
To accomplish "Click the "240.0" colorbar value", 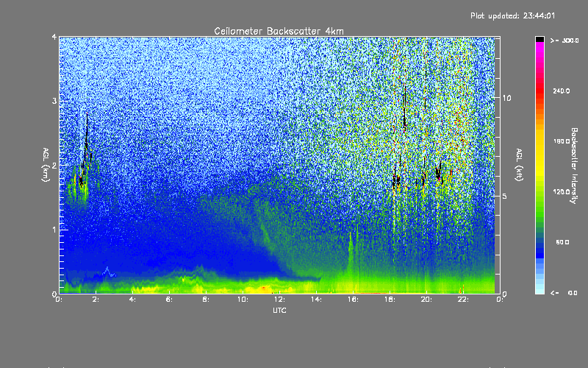I will (561, 91).
